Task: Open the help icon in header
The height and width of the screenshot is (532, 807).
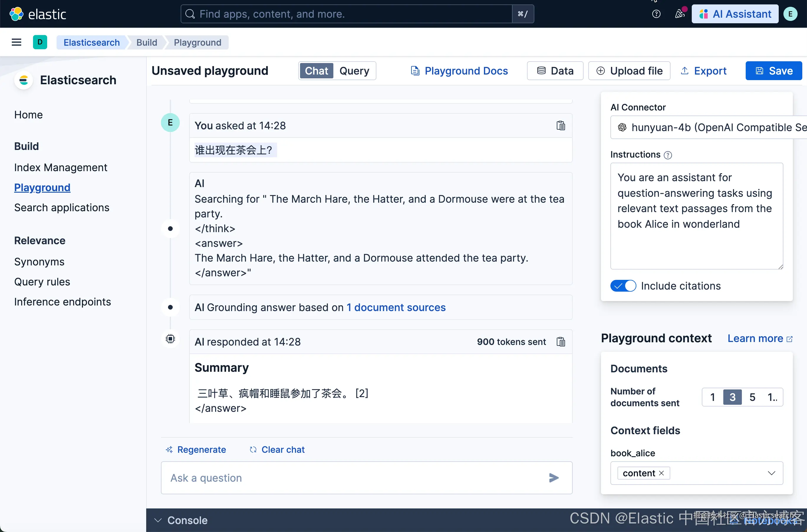Action: [x=656, y=14]
